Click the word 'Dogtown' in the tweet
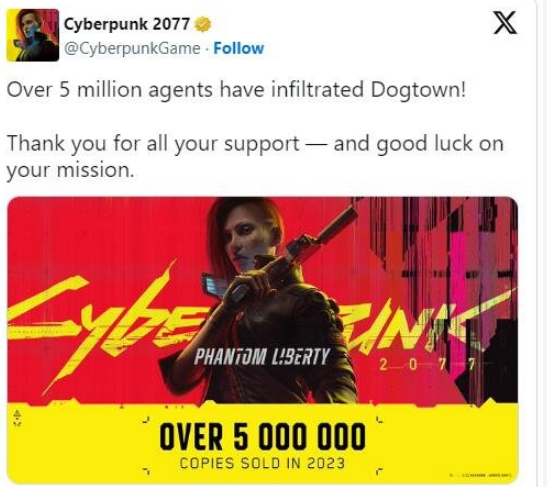The height and width of the screenshot is (487, 547). point(418,90)
